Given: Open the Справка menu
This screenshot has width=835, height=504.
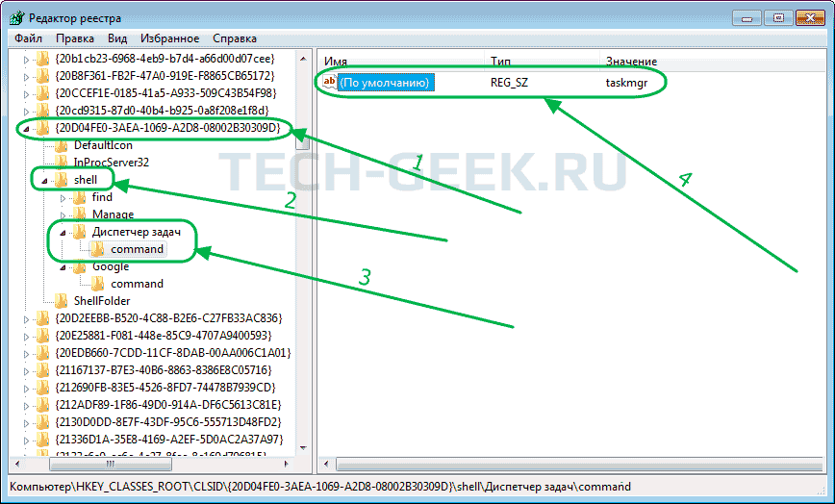Looking at the screenshot, I should pyautogui.click(x=235, y=38).
